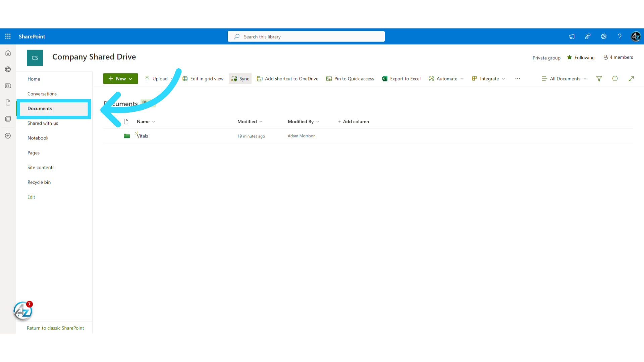Toggle the Following star
This screenshot has height=362, width=644.
click(570, 58)
